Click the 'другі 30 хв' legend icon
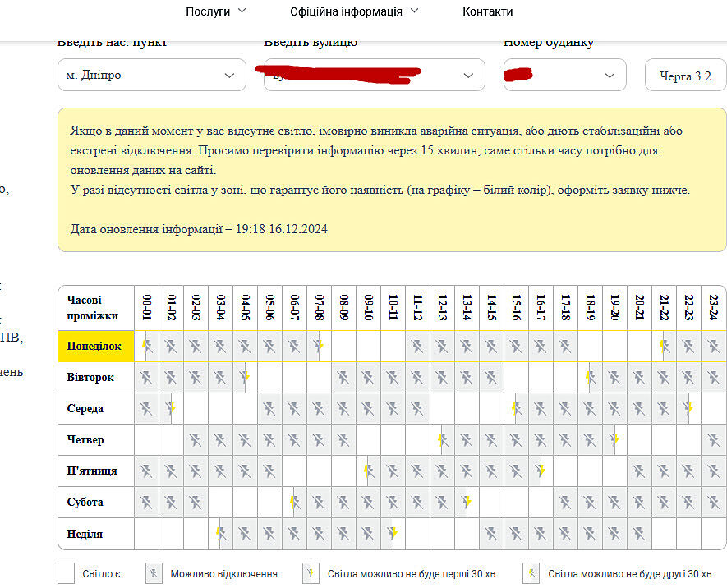The height and width of the screenshot is (588, 727). 531,573
